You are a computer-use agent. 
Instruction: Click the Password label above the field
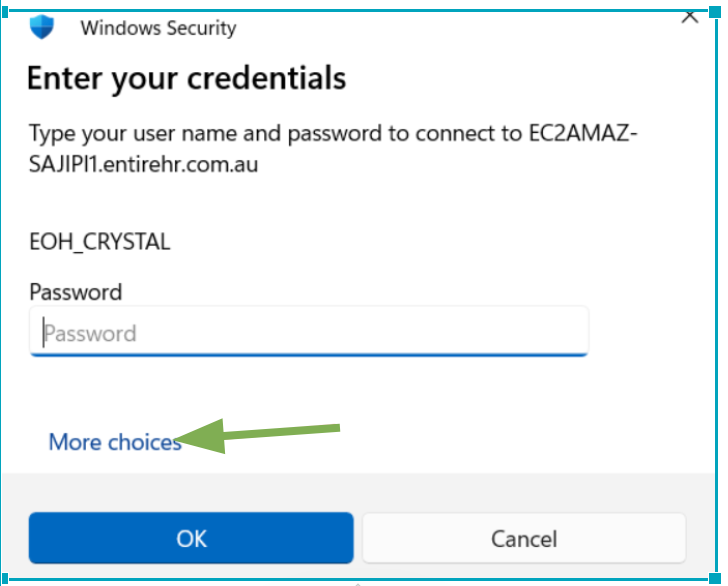point(76,292)
